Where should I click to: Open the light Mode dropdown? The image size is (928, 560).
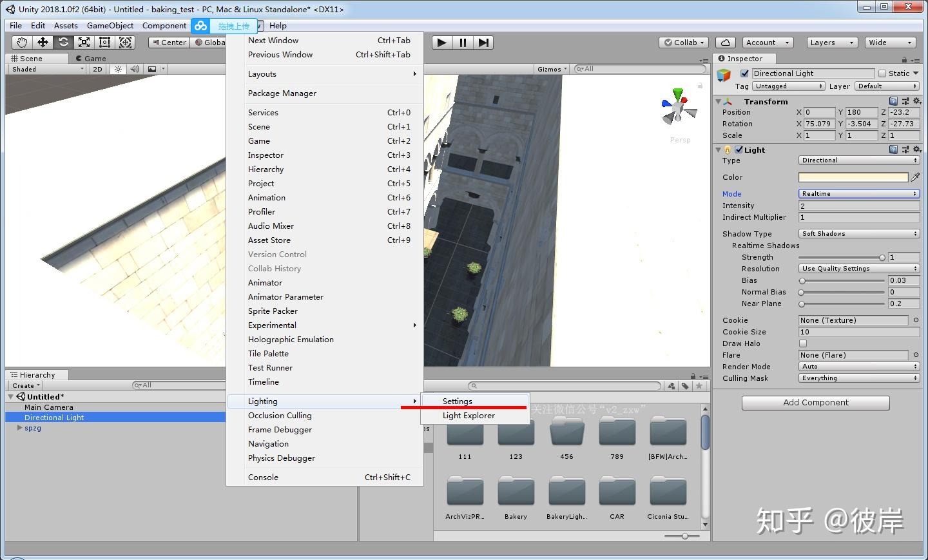(858, 194)
